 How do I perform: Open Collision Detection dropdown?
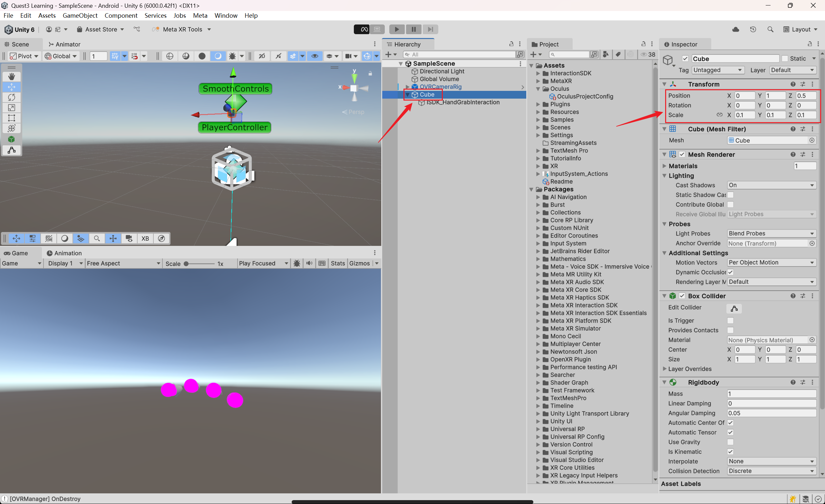772,471
